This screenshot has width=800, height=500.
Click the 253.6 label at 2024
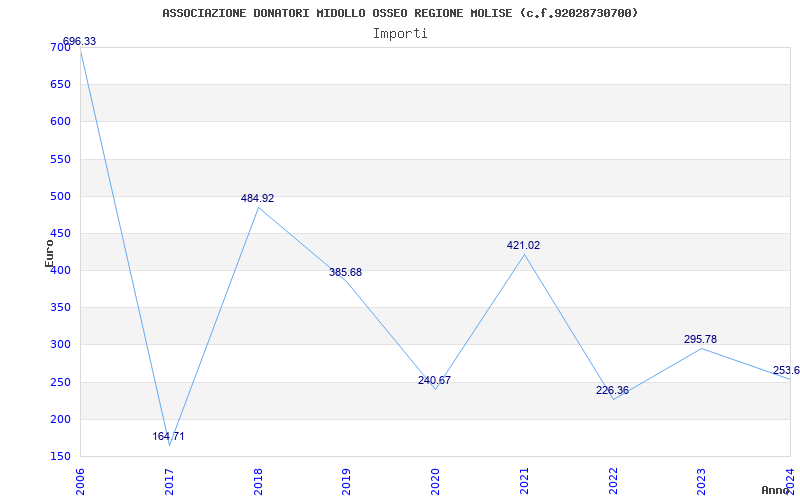coord(786,370)
